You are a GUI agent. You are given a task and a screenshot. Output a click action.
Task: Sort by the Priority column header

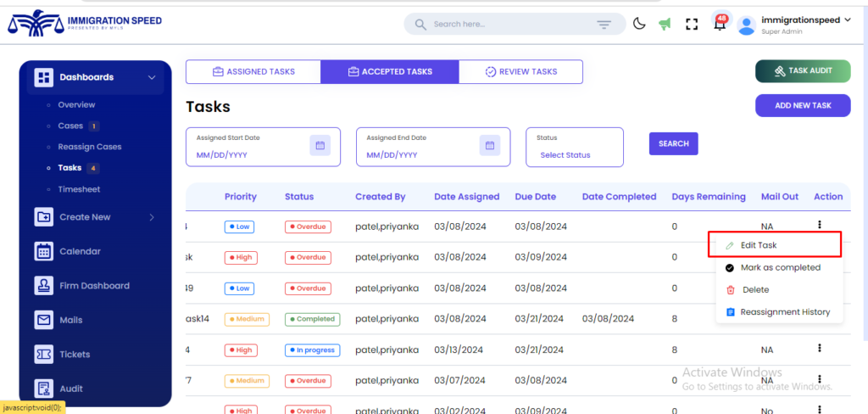pos(240,197)
